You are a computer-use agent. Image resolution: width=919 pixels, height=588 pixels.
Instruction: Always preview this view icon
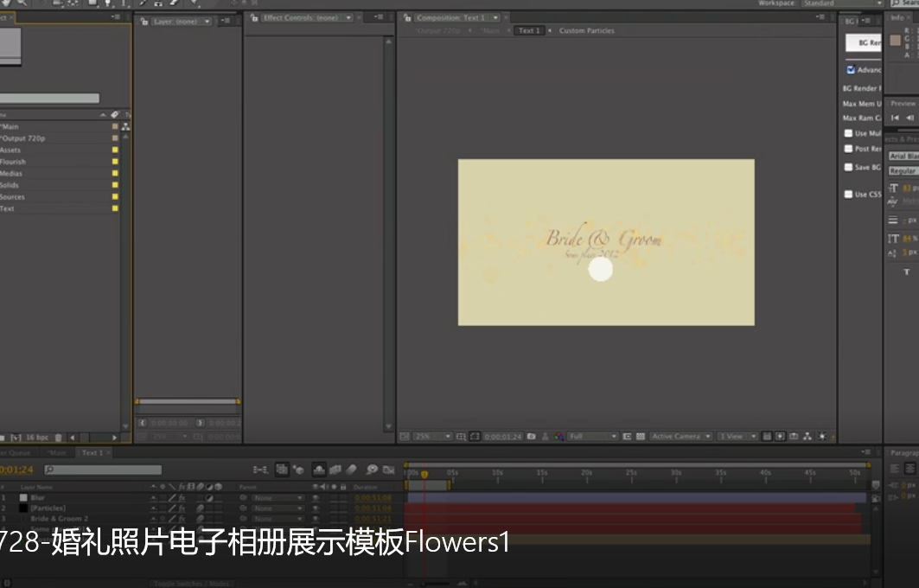(405, 436)
